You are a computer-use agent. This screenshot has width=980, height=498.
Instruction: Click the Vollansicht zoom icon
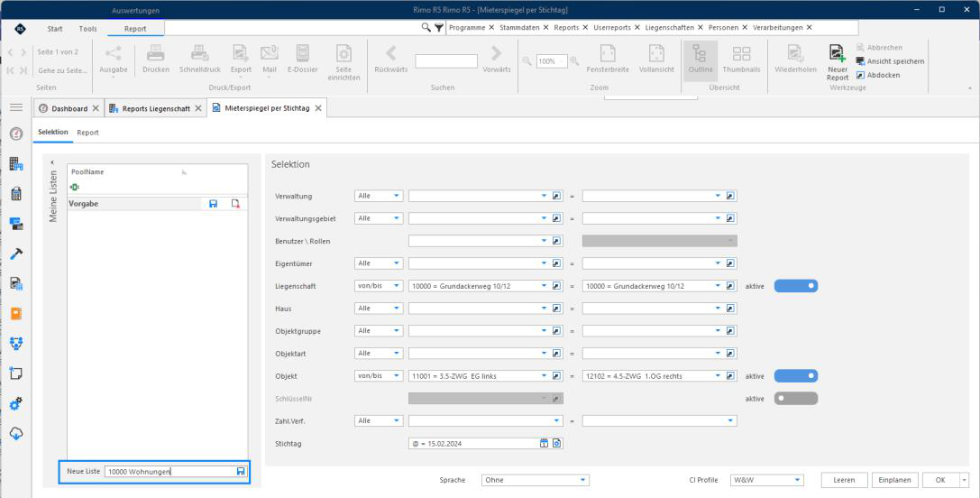pos(656,53)
